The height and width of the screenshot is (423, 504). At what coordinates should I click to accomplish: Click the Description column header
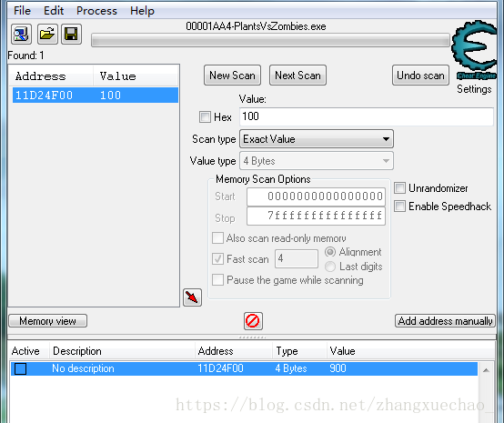pos(122,351)
